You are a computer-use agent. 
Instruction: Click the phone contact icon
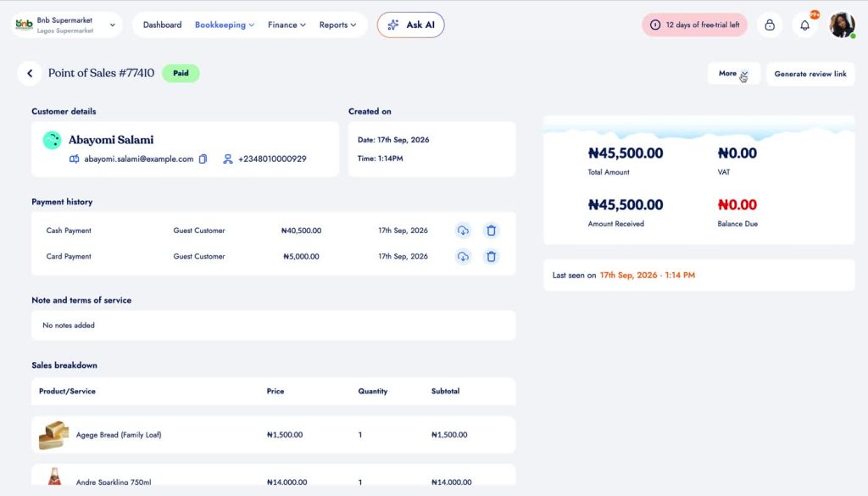point(227,159)
